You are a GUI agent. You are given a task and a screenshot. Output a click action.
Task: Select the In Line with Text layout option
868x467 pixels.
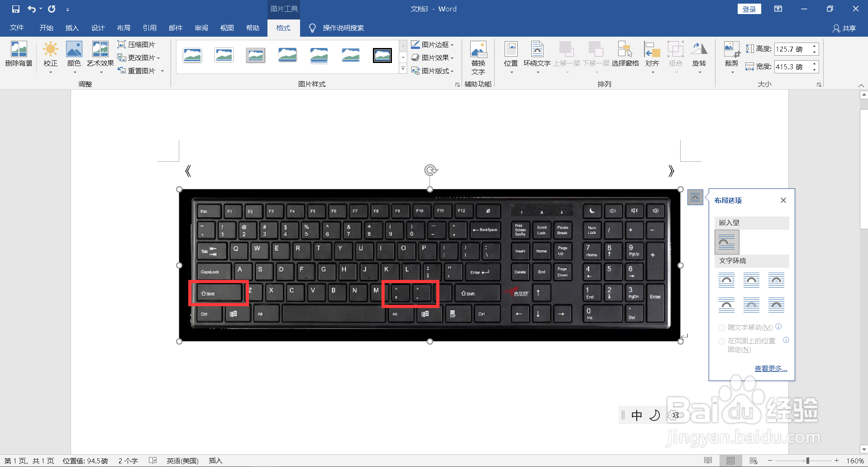pos(727,242)
